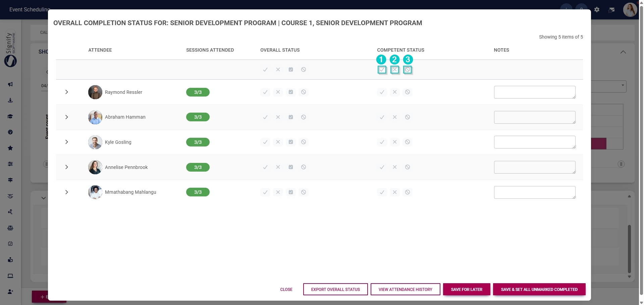
Task: Set all competent status X in header
Action: click(395, 70)
